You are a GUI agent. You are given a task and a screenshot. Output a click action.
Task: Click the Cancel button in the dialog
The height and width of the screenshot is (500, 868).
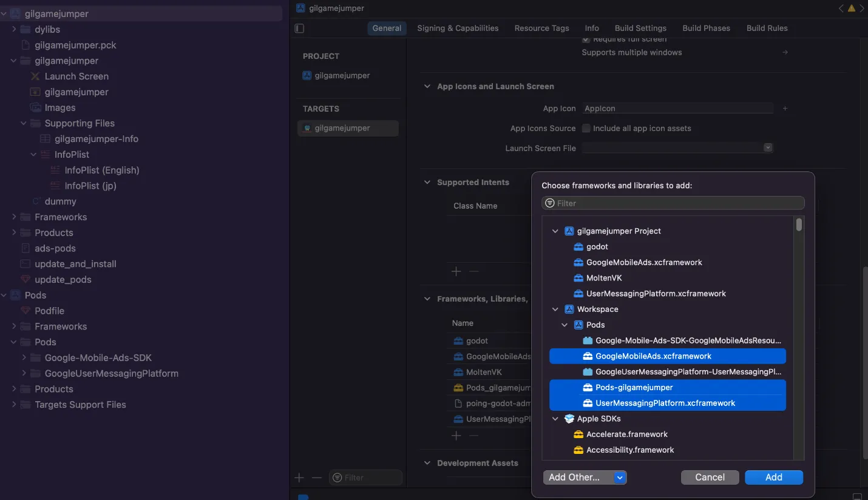710,478
